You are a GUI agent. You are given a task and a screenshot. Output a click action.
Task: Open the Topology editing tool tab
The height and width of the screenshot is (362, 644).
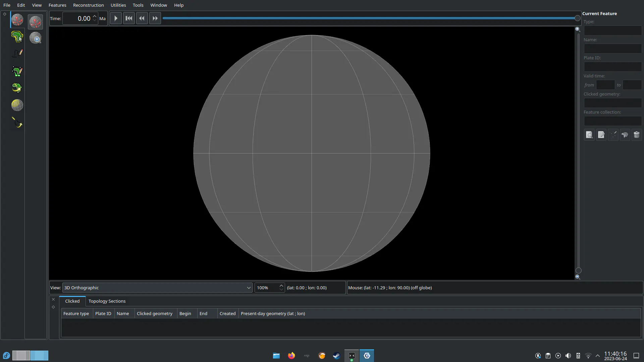17,71
